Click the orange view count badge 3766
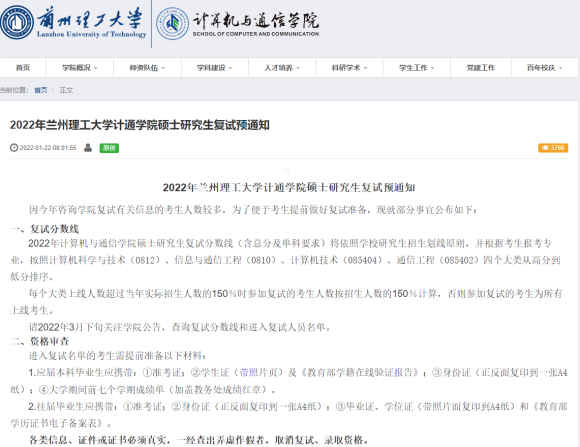The image size is (580, 447). click(553, 148)
